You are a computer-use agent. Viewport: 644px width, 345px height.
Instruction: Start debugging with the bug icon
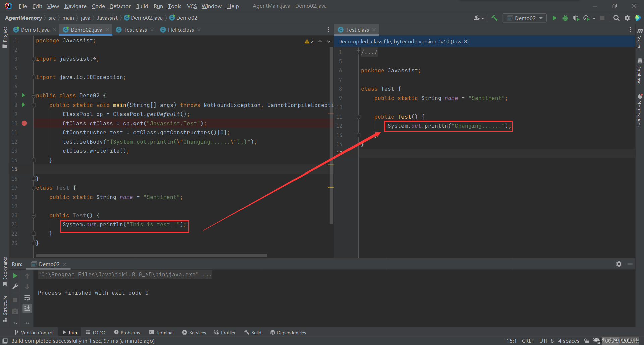[x=565, y=18]
